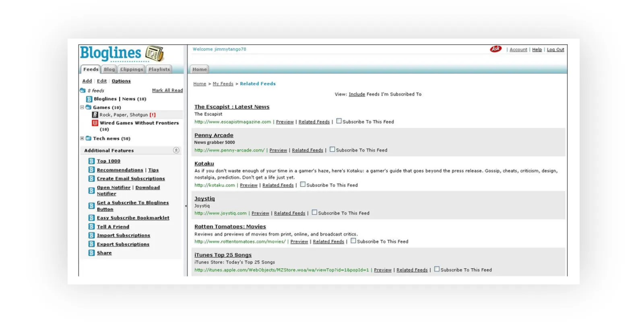The width and height of the screenshot is (644, 322).
Task: Click the Bloglines News feed icon
Action: pos(89,99)
